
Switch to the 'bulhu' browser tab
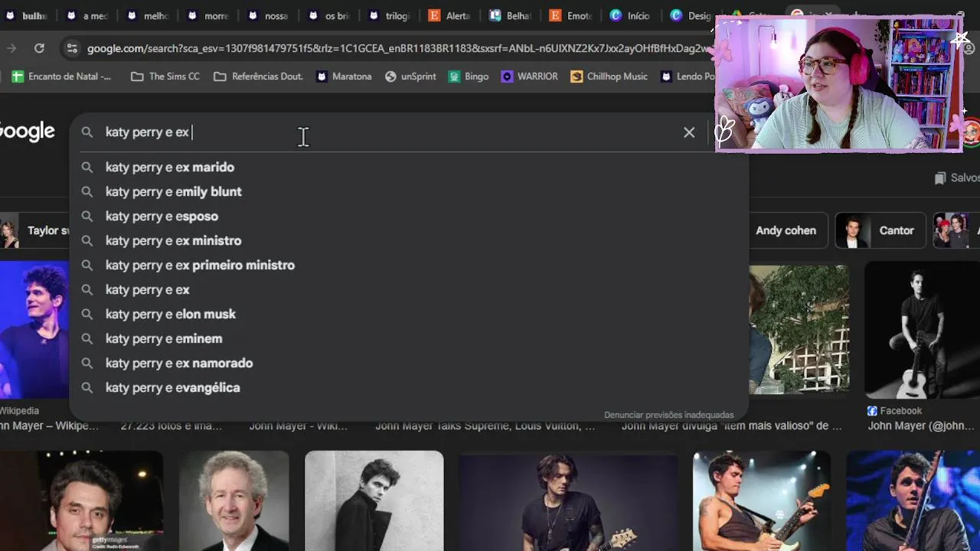pos(27,15)
